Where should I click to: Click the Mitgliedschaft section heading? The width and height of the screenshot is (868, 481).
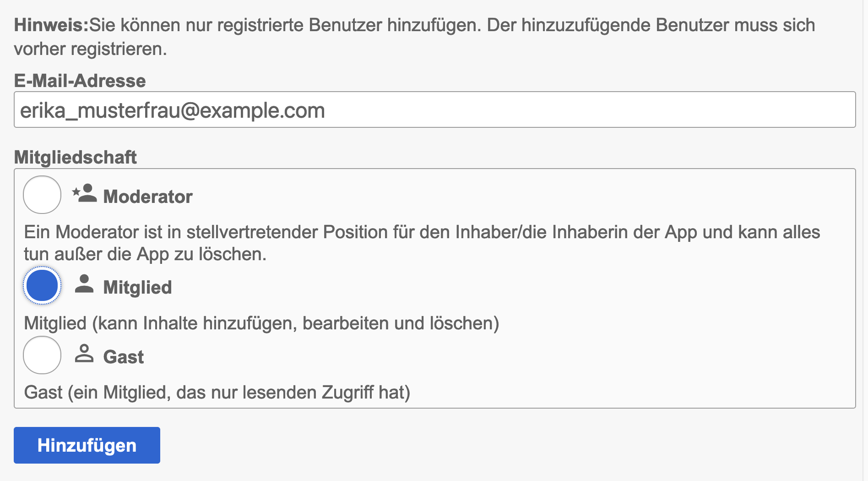[x=76, y=157]
